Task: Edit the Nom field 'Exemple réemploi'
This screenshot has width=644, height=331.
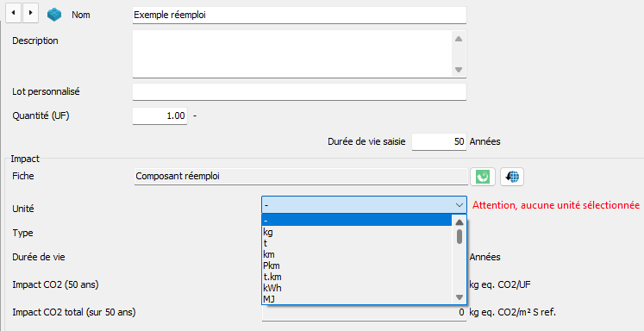Action: 299,16
